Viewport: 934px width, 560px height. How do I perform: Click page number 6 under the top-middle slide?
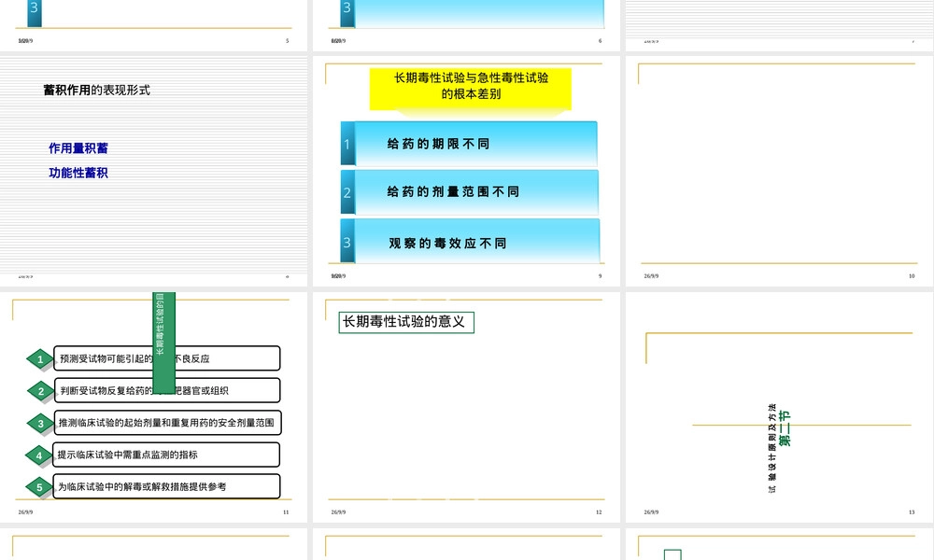pyautogui.click(x=600, y=40)
